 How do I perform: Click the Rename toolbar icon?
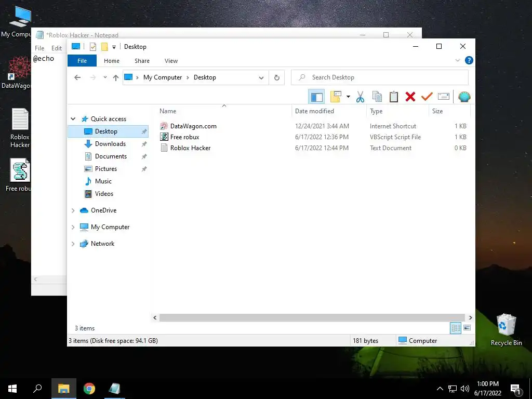coord(444,97)
